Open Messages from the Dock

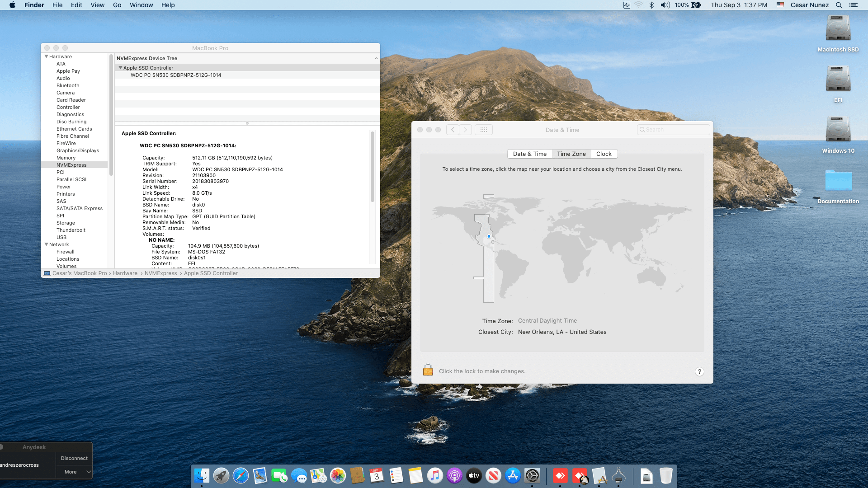tap(299, 475)
